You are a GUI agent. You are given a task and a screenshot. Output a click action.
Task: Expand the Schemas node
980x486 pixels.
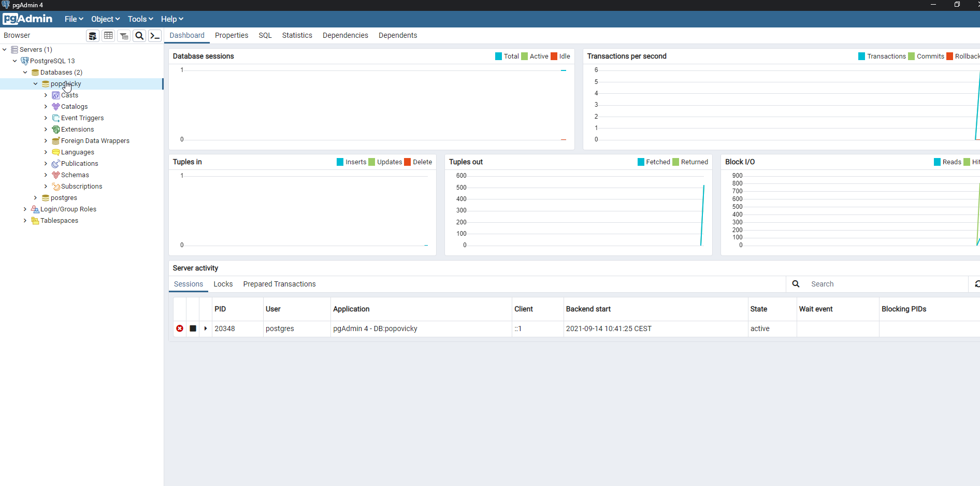click(46, 175)
